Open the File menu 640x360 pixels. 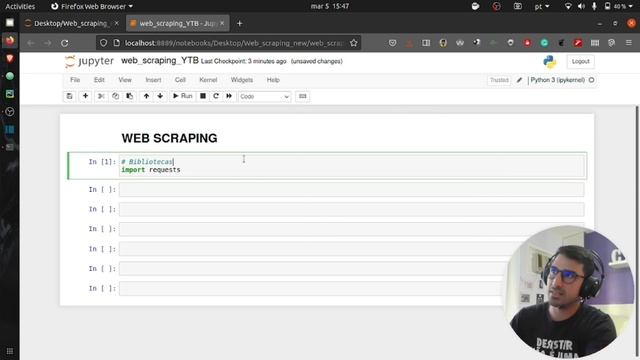tap(75, 80)
